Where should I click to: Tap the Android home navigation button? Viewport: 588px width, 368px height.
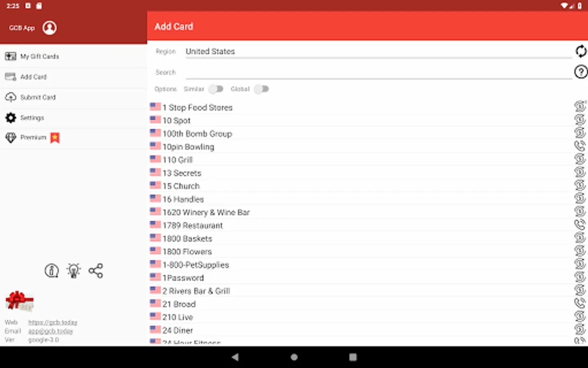point(294,357)
